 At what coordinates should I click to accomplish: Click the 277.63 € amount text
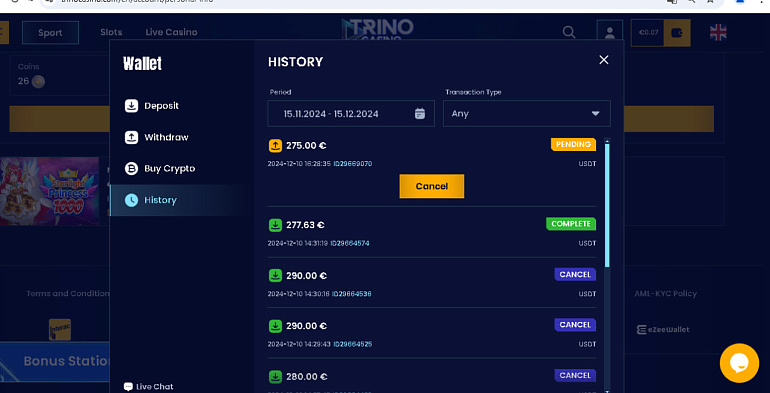(x=305, y=225)
